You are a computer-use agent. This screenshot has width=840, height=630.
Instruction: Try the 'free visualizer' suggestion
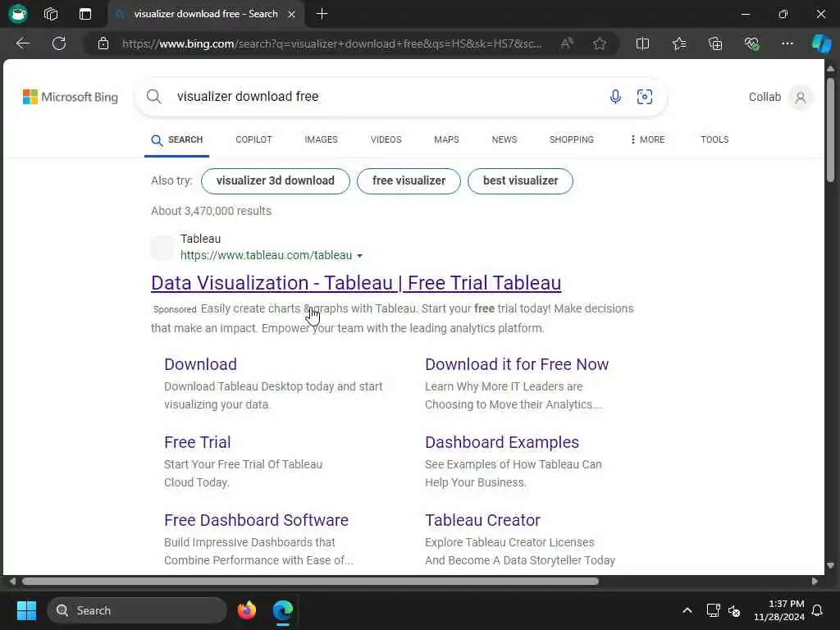[x=409, y=180]
